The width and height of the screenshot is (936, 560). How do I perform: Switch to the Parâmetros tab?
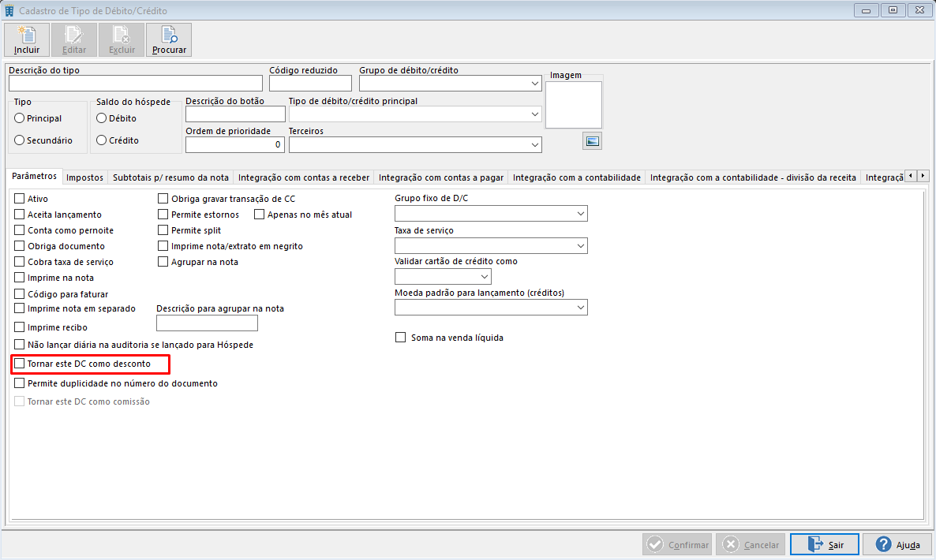tap(34, 176)
